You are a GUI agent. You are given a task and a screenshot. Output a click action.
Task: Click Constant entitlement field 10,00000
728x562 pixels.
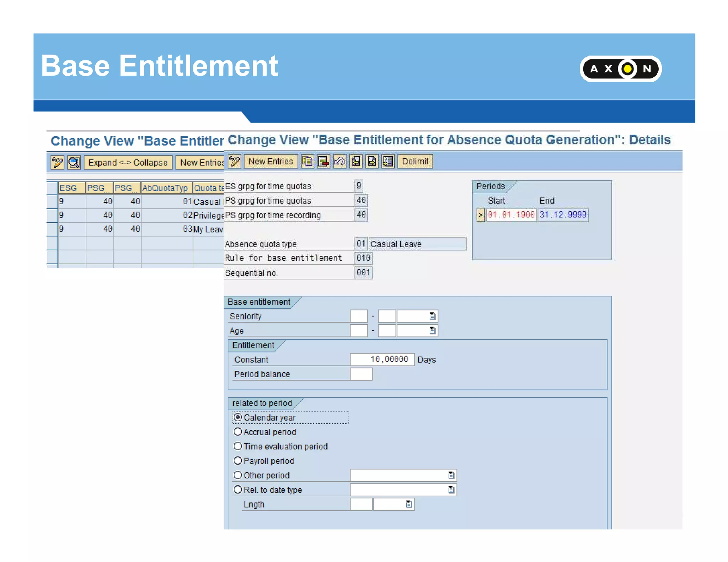click(382, 360)
